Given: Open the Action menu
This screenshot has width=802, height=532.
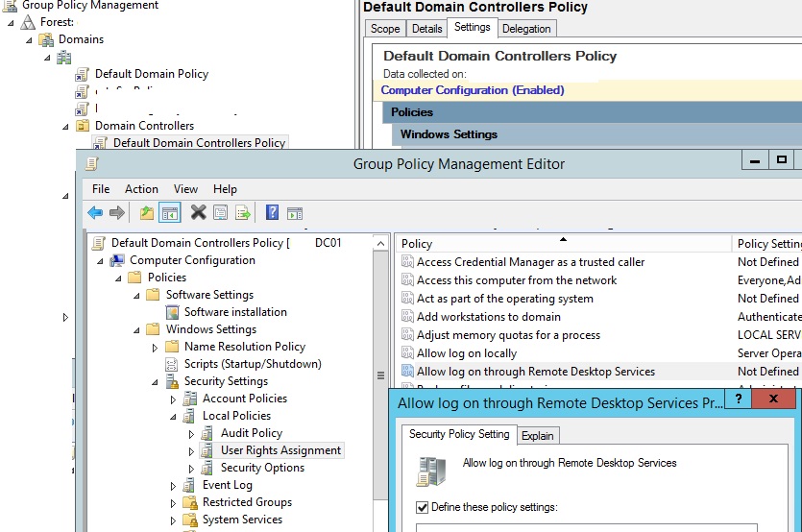Looking at the screenshot, I should (x=141, y=189).
